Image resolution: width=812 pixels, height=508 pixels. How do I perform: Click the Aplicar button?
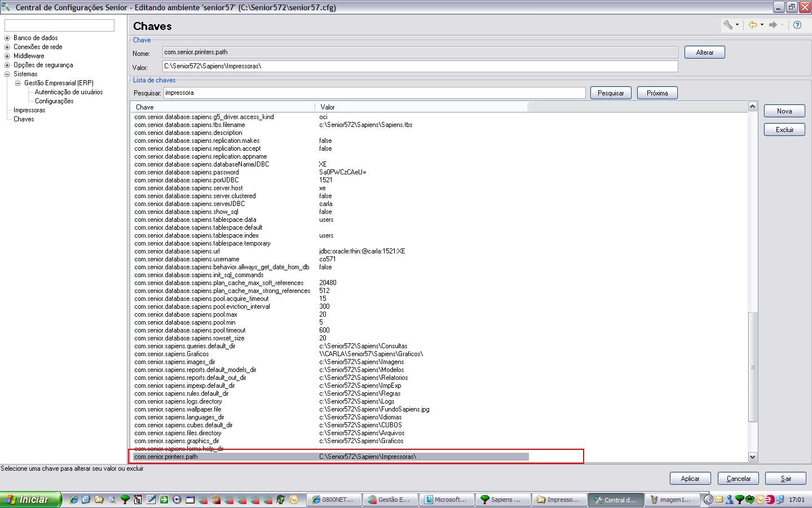click(x=690, y=479)
